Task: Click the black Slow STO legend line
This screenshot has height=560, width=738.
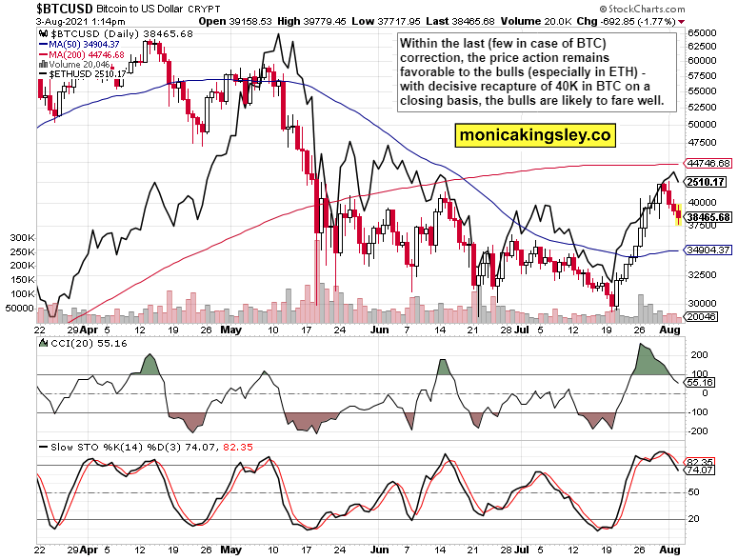Action: point(43,447)
